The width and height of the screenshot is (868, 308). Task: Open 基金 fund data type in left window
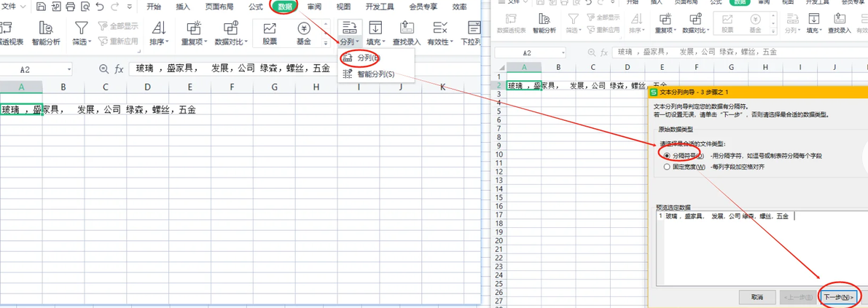point(303,33)
